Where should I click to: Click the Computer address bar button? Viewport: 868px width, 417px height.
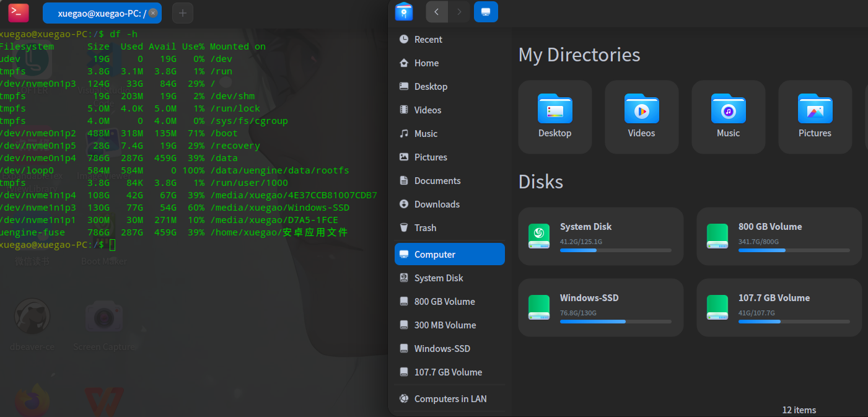point(486,12)
